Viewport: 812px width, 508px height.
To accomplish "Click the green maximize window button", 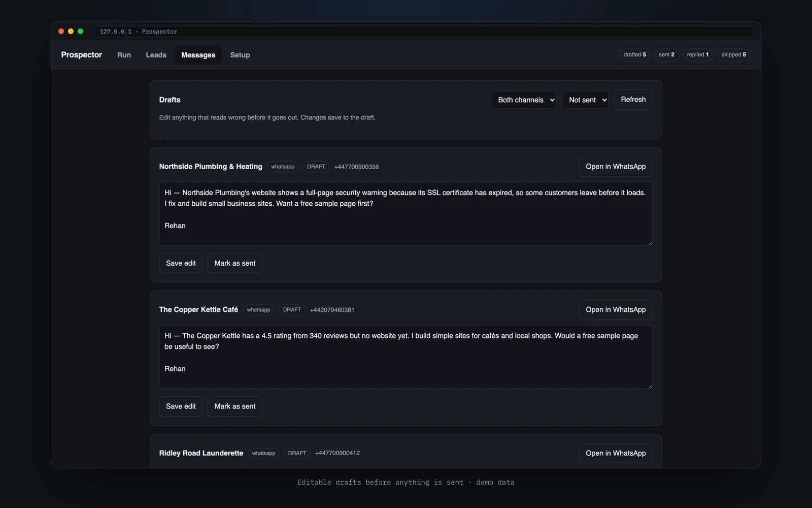I will (x=80, y=31).
